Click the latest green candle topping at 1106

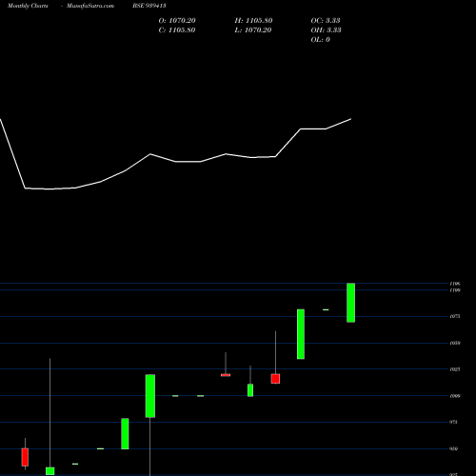click(x=350, y=303)
